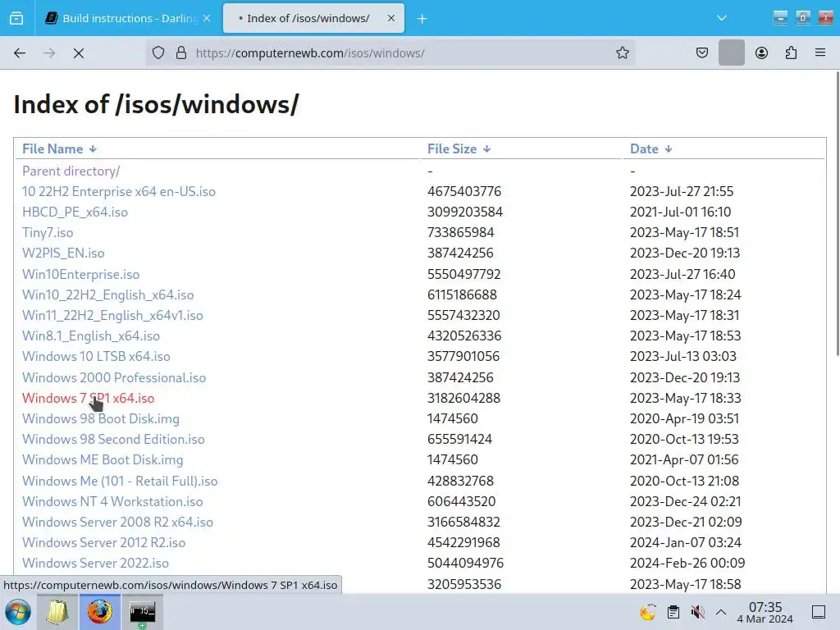
Task: Open the terminal from taskbar
Action: pos(143,612)
